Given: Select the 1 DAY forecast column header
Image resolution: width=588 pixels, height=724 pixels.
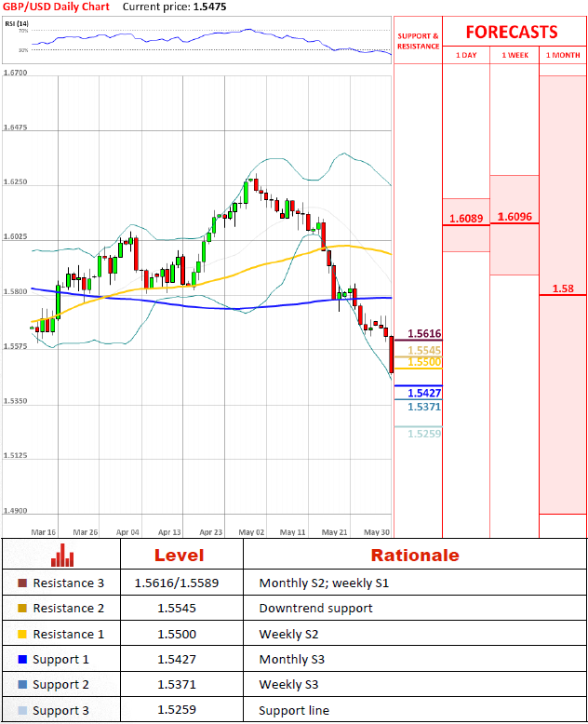Looking at the screenshot, I should pos(466,55).
